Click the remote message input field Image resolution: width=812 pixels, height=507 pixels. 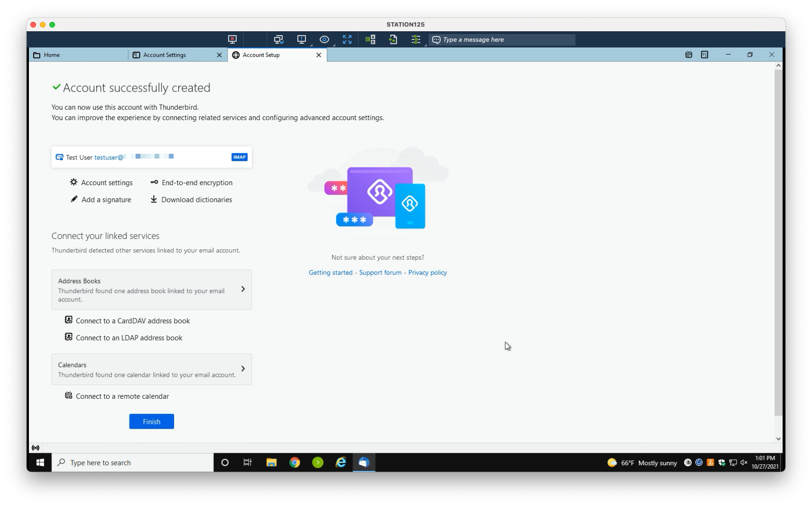point(502,40)
